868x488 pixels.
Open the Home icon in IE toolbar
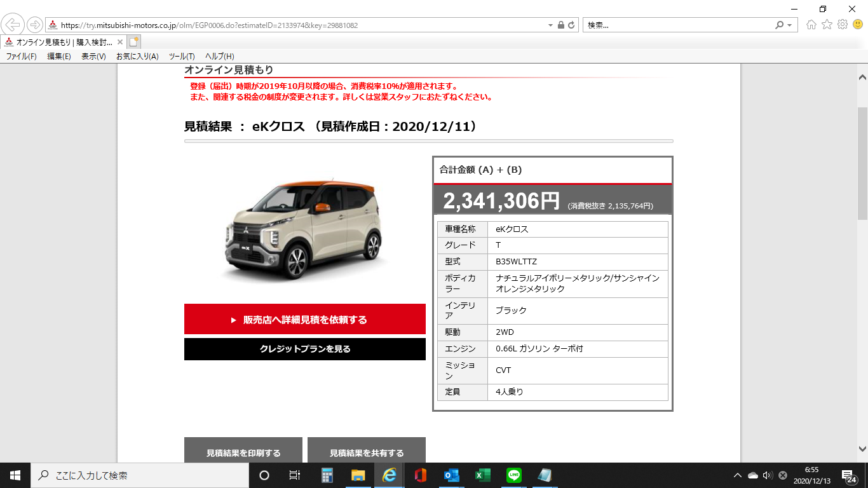click(811, 25)
